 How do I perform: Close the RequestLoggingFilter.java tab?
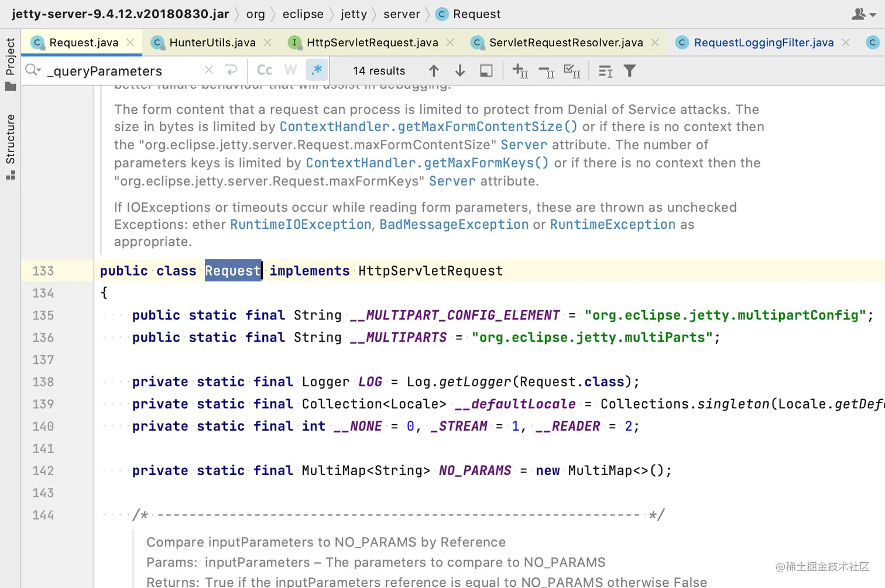click(x=846, y=42)
